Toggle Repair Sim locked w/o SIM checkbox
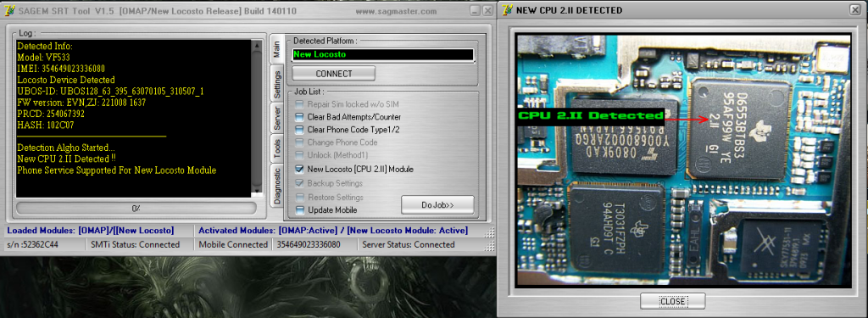868x318 pixels. point(299,103)
